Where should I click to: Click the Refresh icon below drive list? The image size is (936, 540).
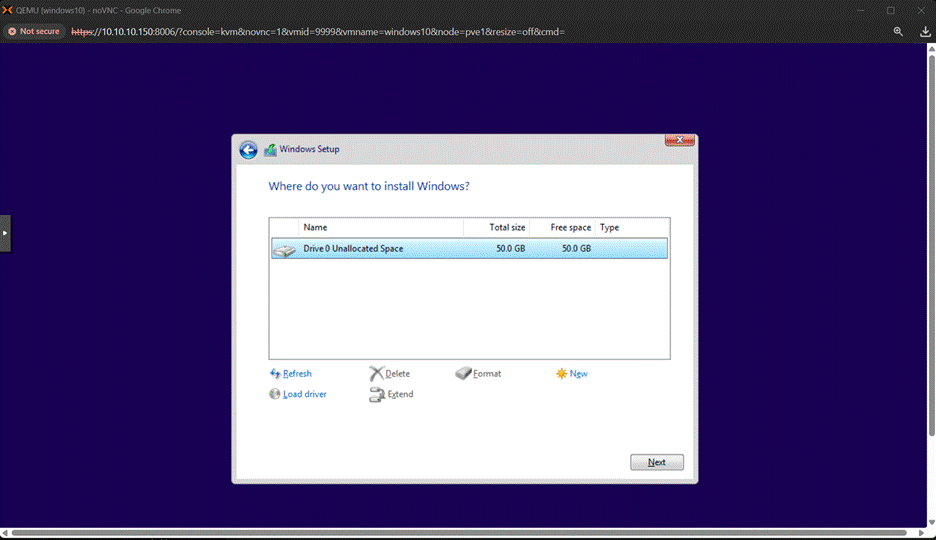275,374
